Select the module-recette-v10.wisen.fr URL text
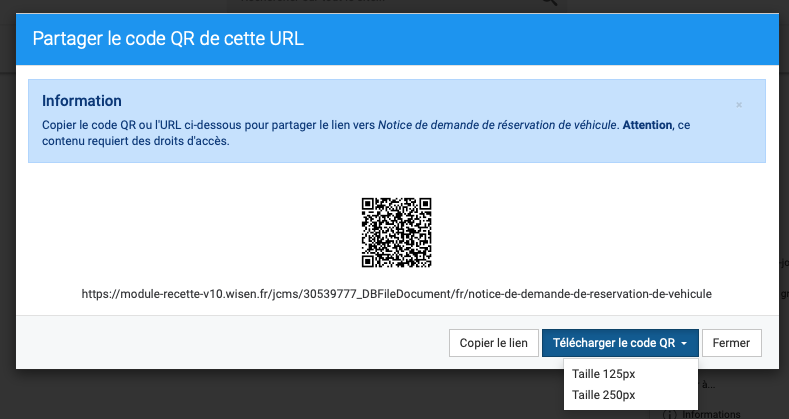789x419 pixels. (397, 294)
